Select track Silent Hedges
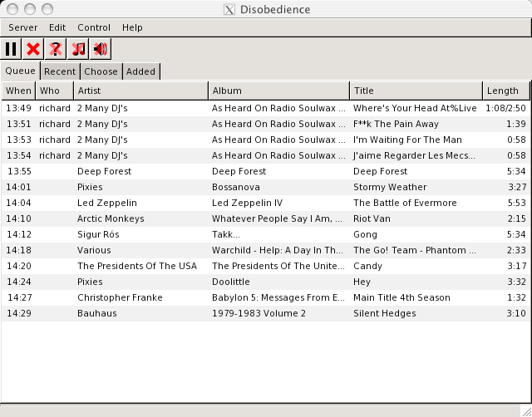The image size is (532, 417). 384,313
